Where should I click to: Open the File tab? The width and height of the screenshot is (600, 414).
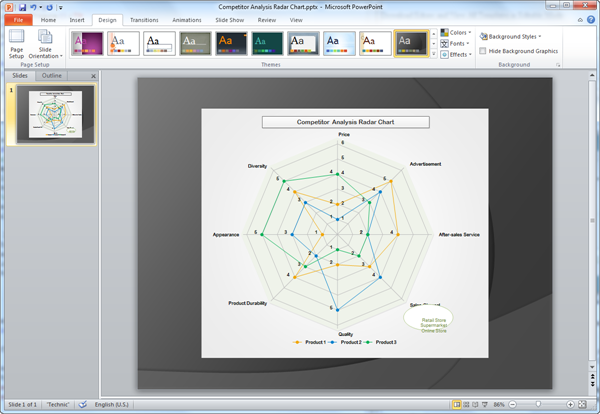pyautogui.click(x=18, y=20)
